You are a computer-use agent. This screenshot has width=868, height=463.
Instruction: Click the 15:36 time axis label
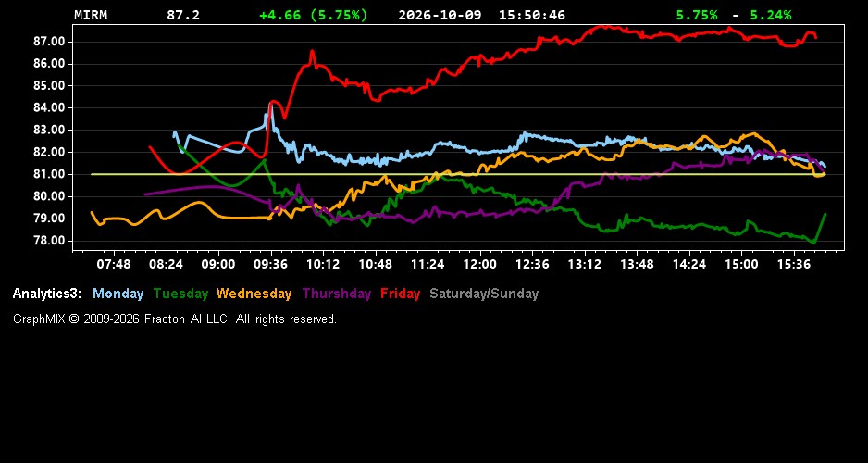click(x=794, y=265)
